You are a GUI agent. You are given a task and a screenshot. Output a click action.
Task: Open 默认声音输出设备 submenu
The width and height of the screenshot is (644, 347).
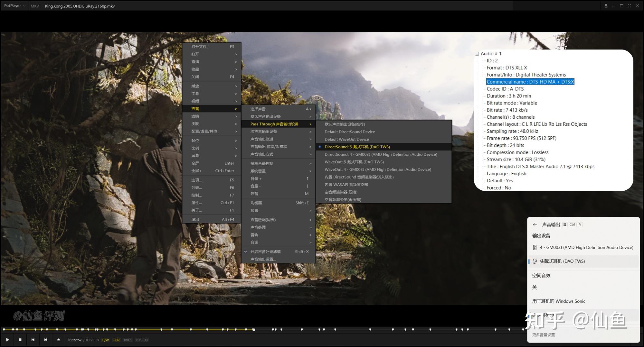click(279, 116)
